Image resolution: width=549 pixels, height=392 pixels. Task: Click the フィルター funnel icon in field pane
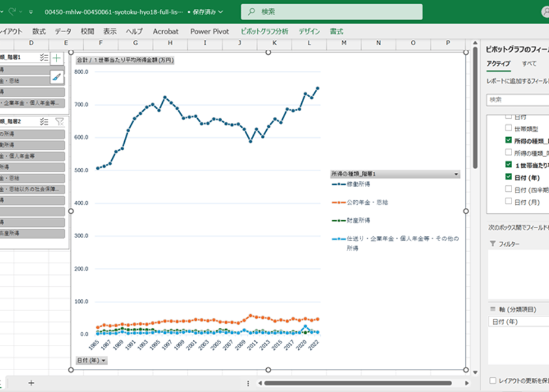[493, 244]
